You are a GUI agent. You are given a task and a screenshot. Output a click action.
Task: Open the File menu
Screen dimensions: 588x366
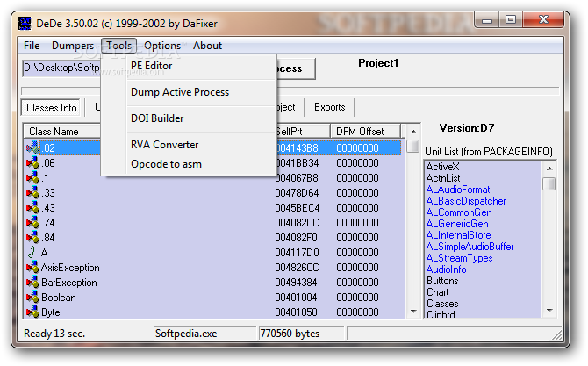click(32, 46)
